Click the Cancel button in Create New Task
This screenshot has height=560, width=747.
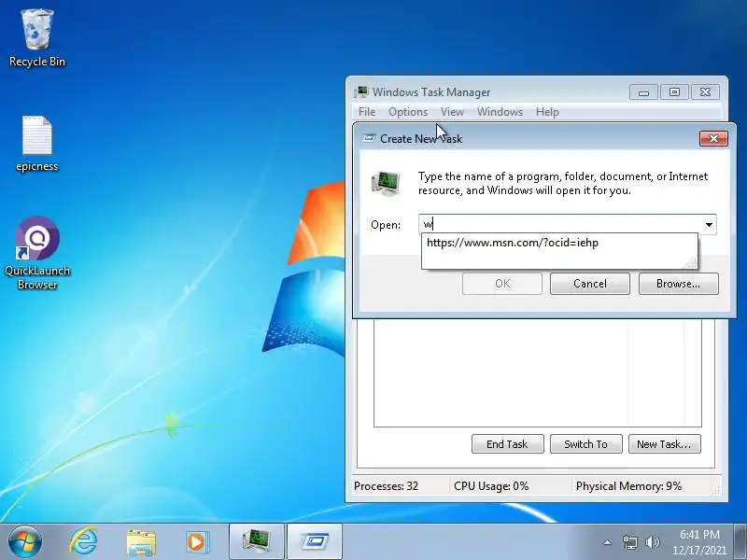pos(590,284)
